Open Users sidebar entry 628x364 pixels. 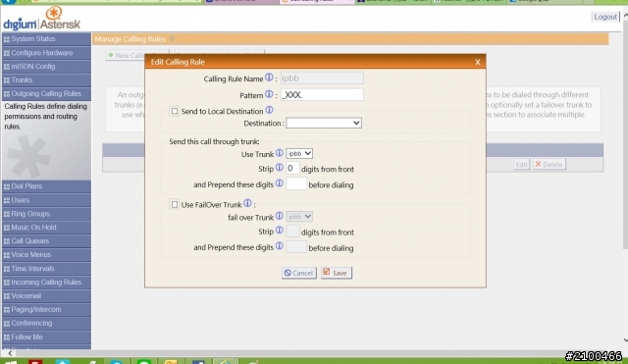(x=46, y=200)
